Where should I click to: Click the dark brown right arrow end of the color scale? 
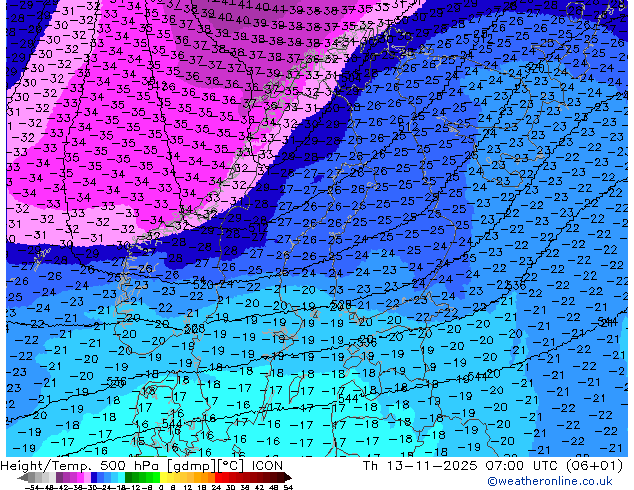point(288,477)
